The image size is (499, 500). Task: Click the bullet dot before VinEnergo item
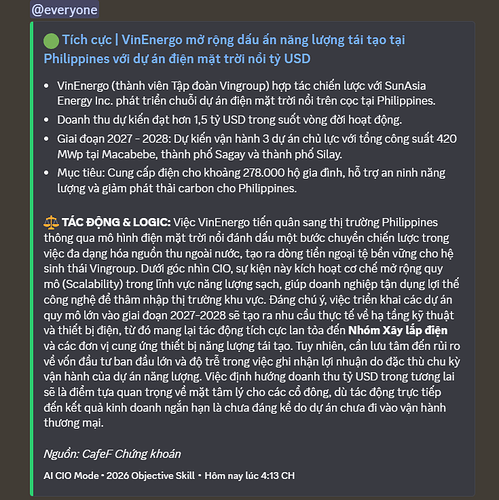click(x=47, y=86)
